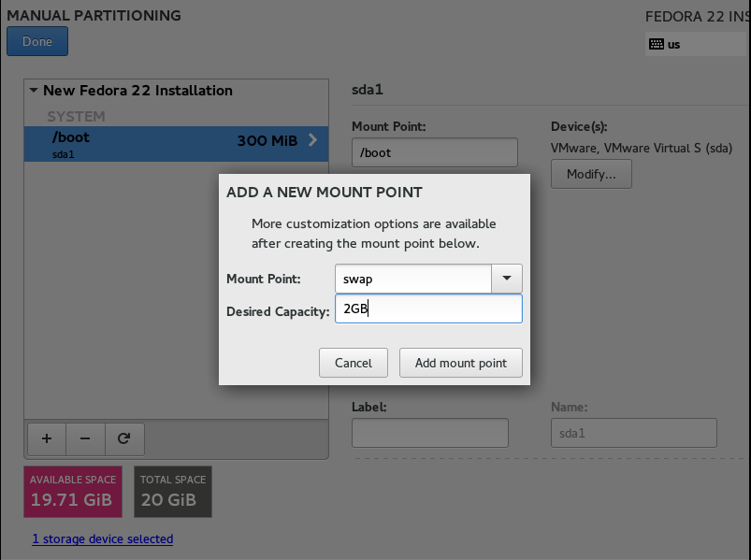The height and width of the screenshot is (560, 751).
Task: Open the 1 storage device selected link
Action: (103, 538)
